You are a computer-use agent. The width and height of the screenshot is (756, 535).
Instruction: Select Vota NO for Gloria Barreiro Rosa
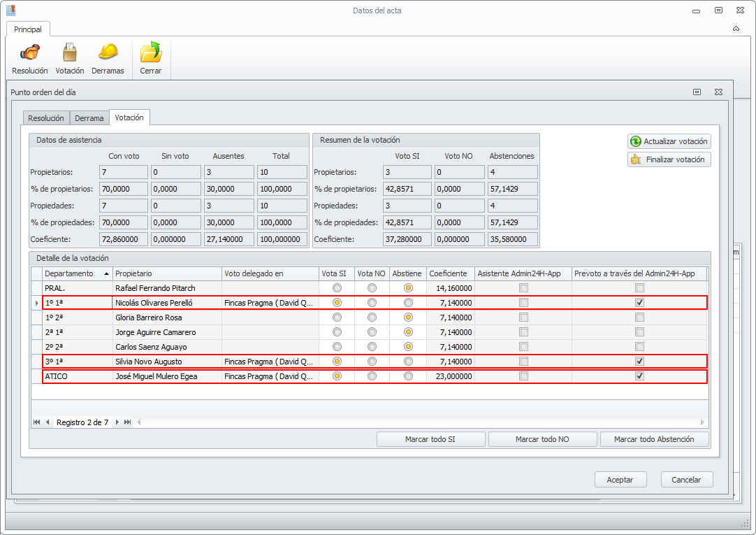tap(372, 318)
